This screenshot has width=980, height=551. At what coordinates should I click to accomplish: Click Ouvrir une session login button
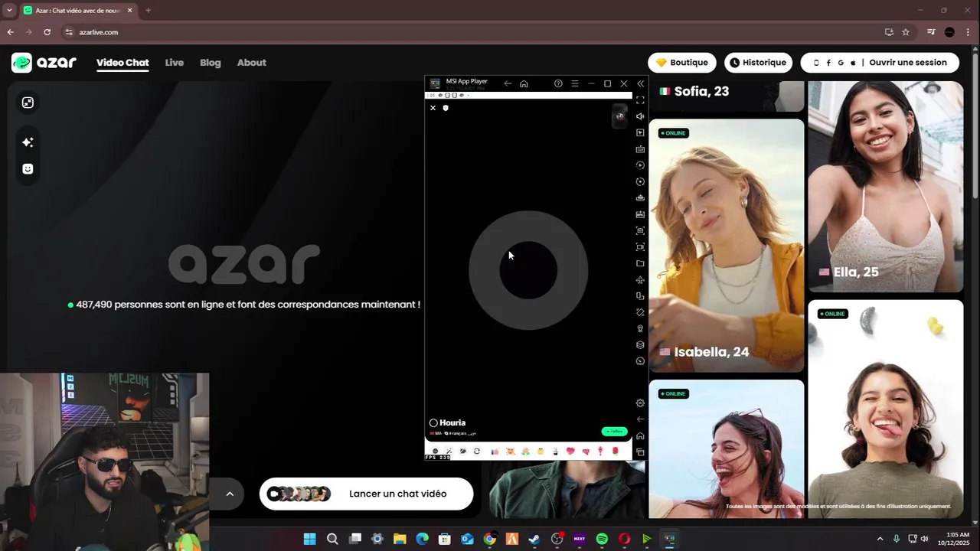tap(880, 63)
